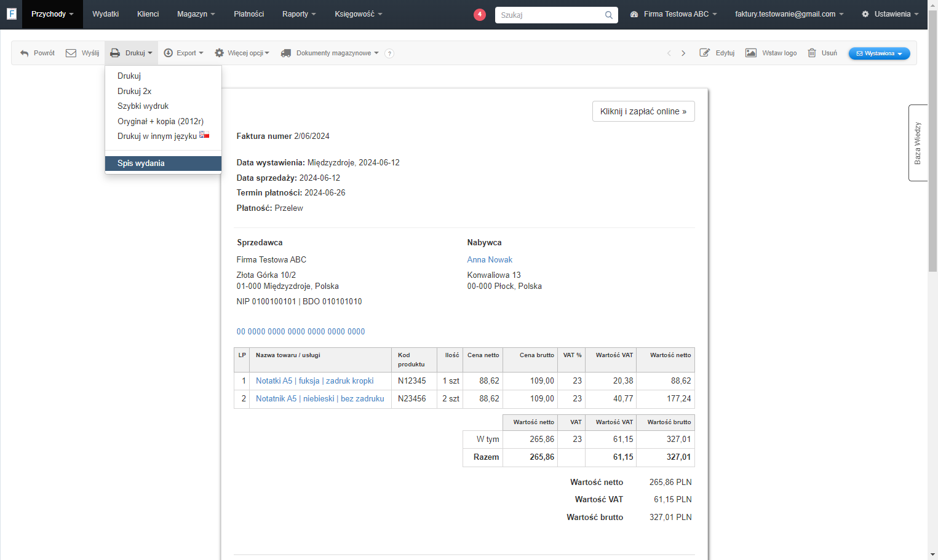Go to next invoice with right arrow

click(683, 53)
